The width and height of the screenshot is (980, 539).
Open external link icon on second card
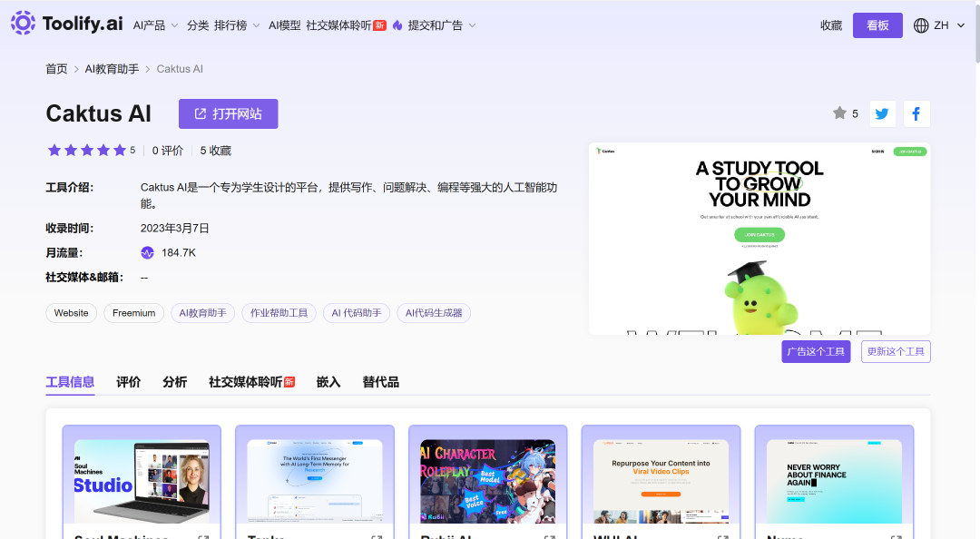[x=377, y=537]
